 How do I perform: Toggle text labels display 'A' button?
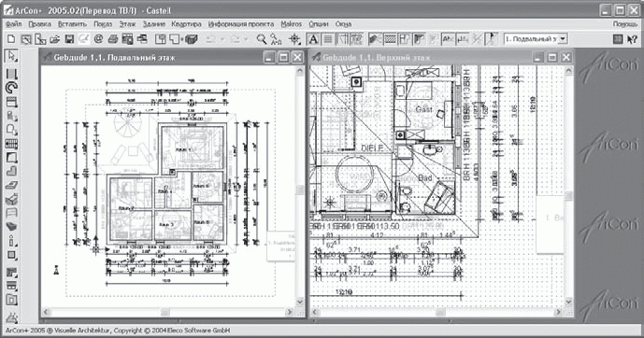313,39
